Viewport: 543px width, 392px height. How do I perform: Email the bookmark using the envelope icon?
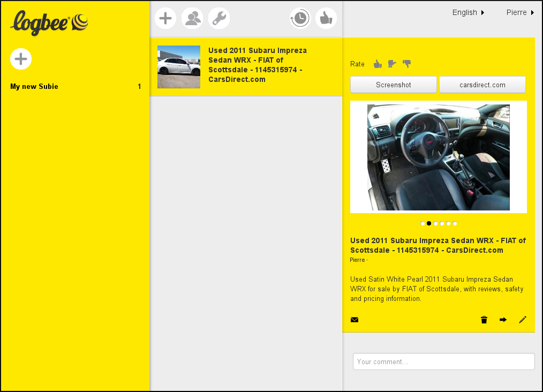tap(355, 320)
